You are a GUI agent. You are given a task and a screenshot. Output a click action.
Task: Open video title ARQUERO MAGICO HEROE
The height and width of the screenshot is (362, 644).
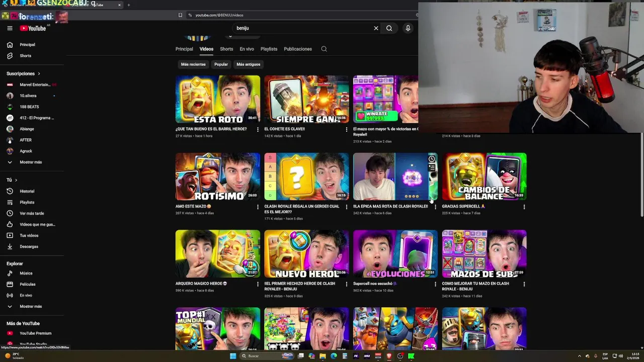coord(201,284)
